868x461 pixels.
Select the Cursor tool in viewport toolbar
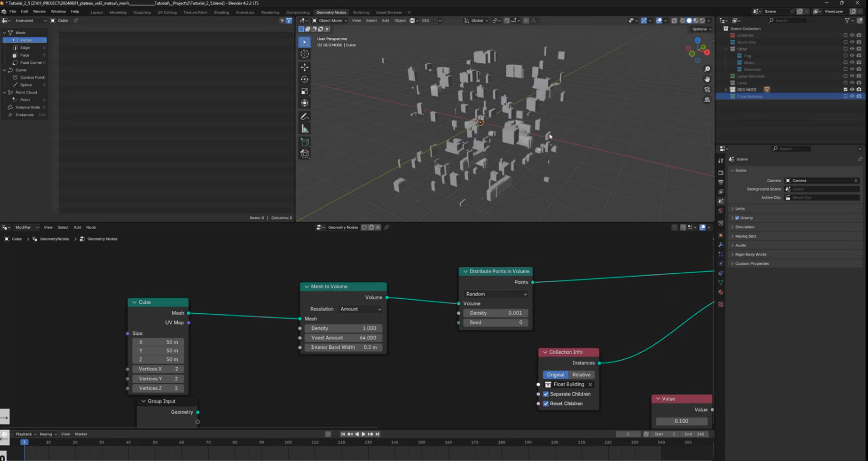click(x=304, y=54)
